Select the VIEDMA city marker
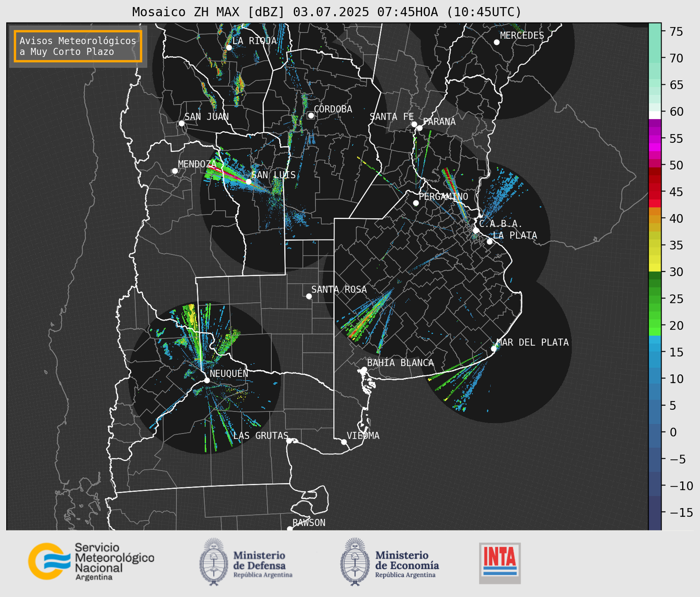Screen dimensions: 700x597 [344, 442]
